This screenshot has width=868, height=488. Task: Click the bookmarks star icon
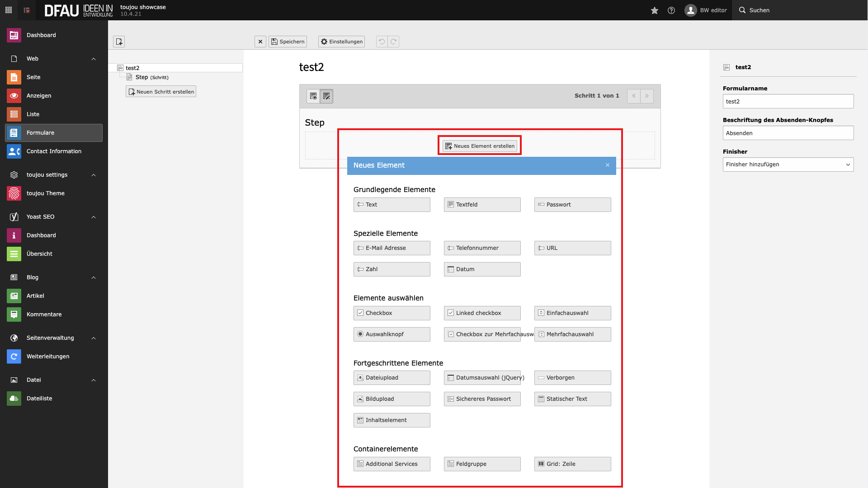click(x=655, y=10)
